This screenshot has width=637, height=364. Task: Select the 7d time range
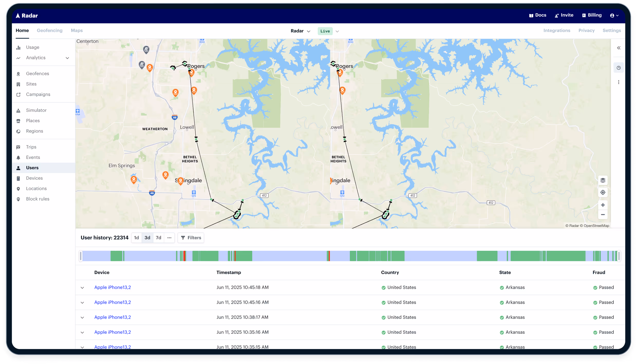click(158, 238)
